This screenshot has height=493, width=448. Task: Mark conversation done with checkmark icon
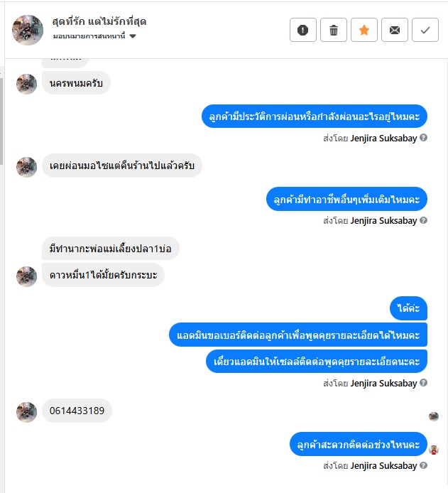click(x=425, y=30)
